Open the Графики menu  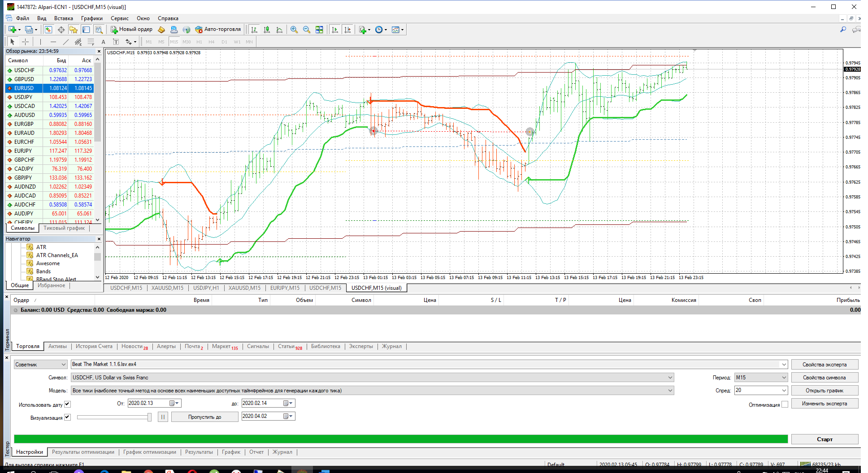tap(92, 18)
